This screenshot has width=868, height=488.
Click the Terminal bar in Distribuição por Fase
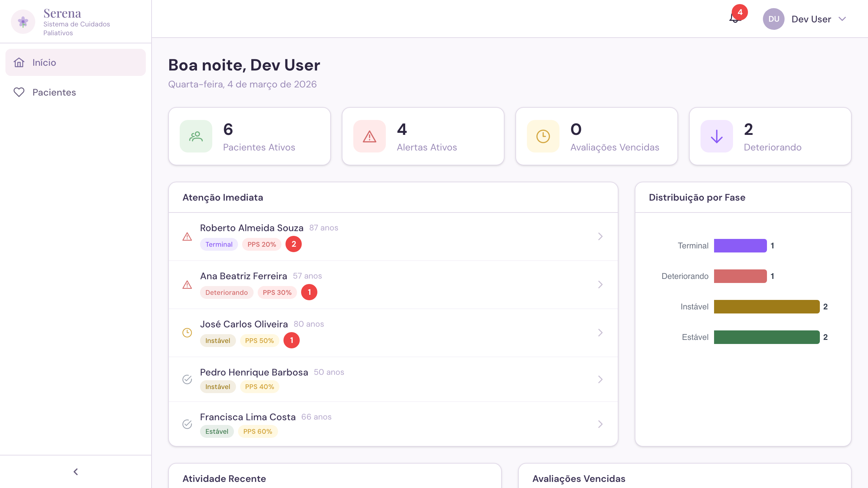(x=739, y=245)
